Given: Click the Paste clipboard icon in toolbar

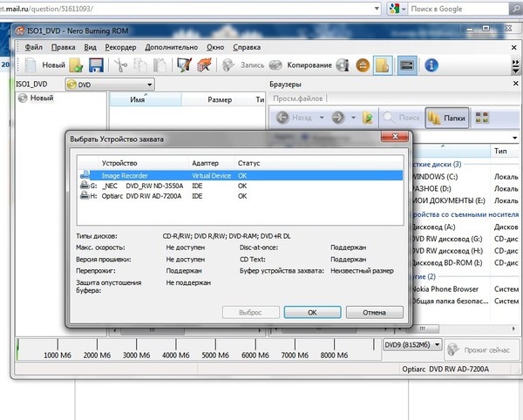Looking at the screenshot, I should coord(160,65).
